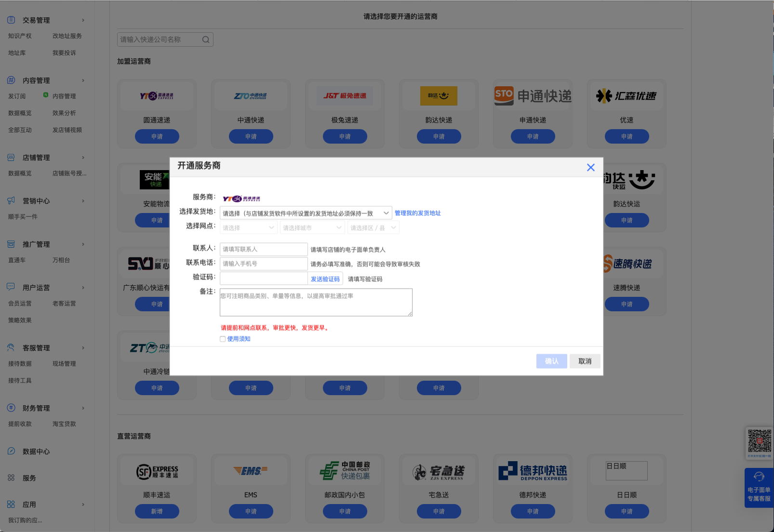Click the 营销中心 megaphone icon
This screenshot has height=532, width=774.
click(11, 200)
